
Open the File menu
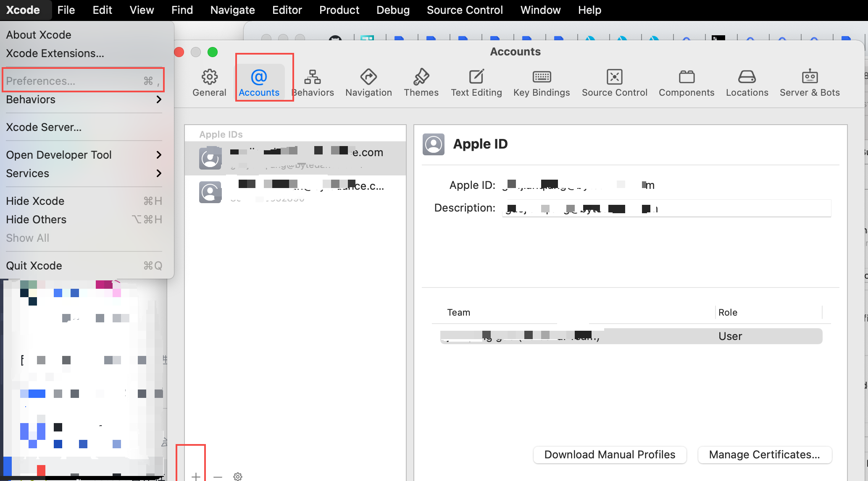pos(66,10)
